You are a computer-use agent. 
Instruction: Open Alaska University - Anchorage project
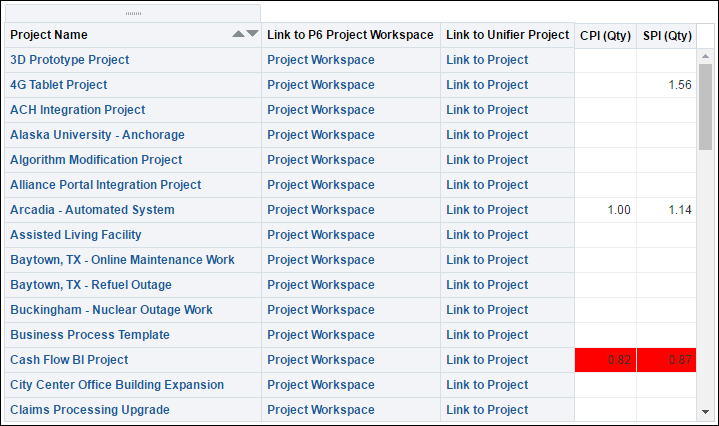click(97, 135)
